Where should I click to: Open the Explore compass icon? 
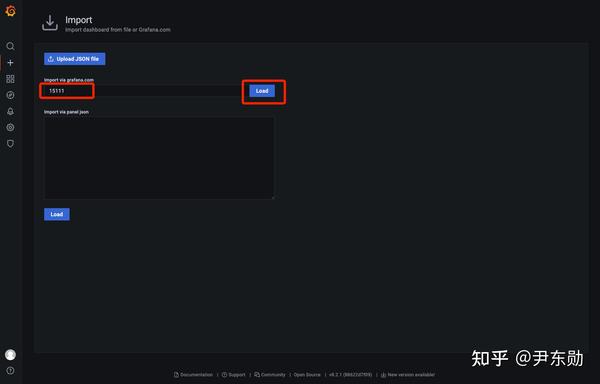(x=10, y=95)
